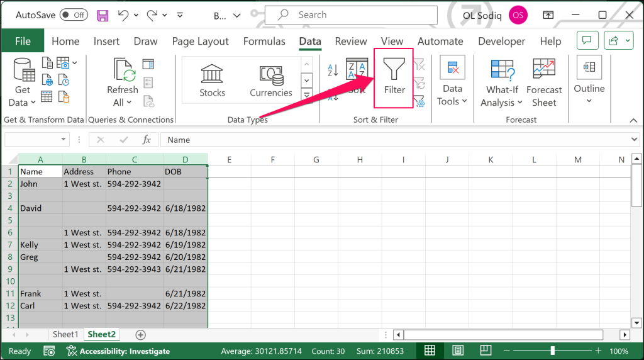Toggle the AutoSave switch
Image resolution: width=644 pixels, height=360 pixels.
click(x=74, y=15)
